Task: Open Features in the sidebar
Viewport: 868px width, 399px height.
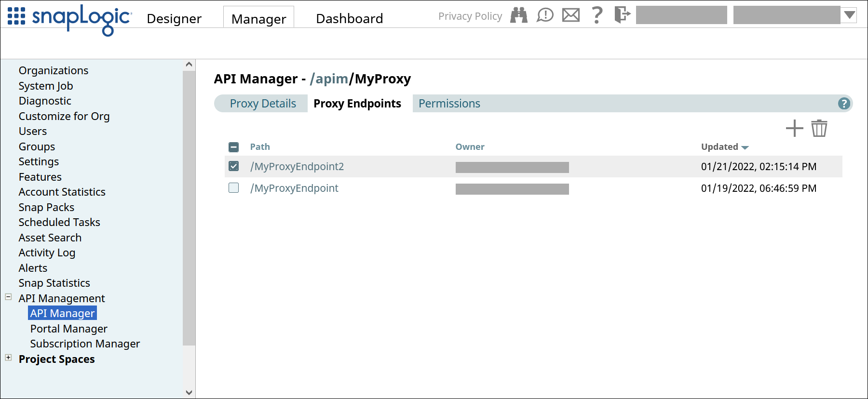Action: (x=40, y=177)
